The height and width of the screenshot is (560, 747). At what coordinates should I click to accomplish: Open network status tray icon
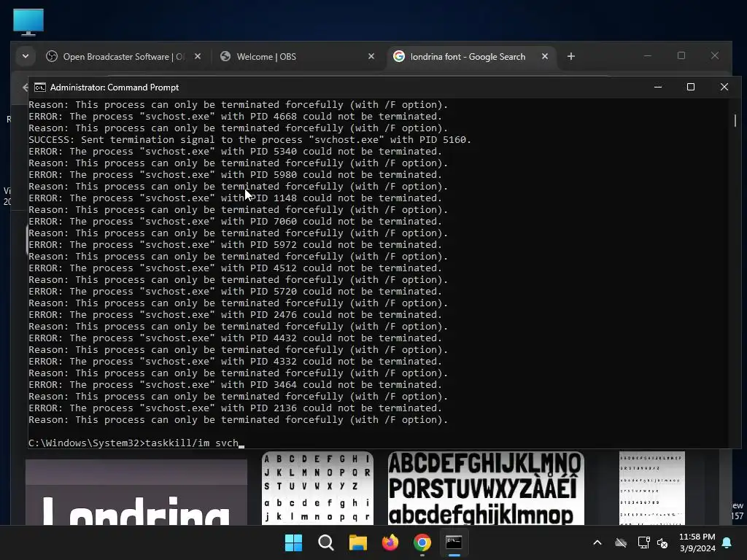click(643, 542)
